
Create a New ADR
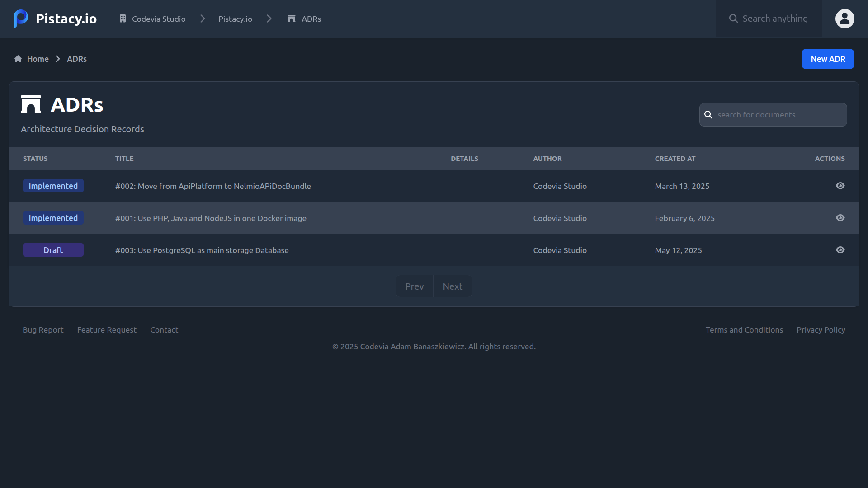[827, 59]
